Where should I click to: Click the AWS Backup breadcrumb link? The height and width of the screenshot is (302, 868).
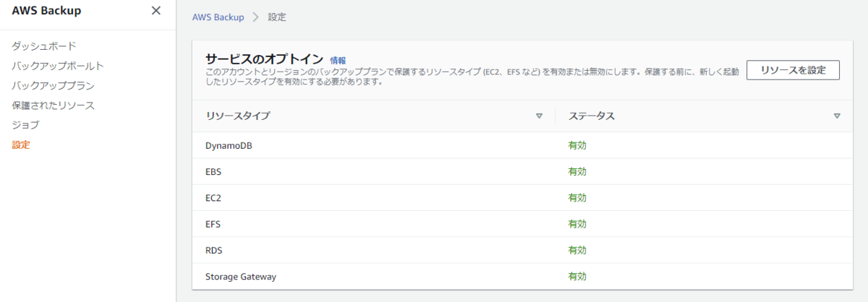[x=218, y=17]
